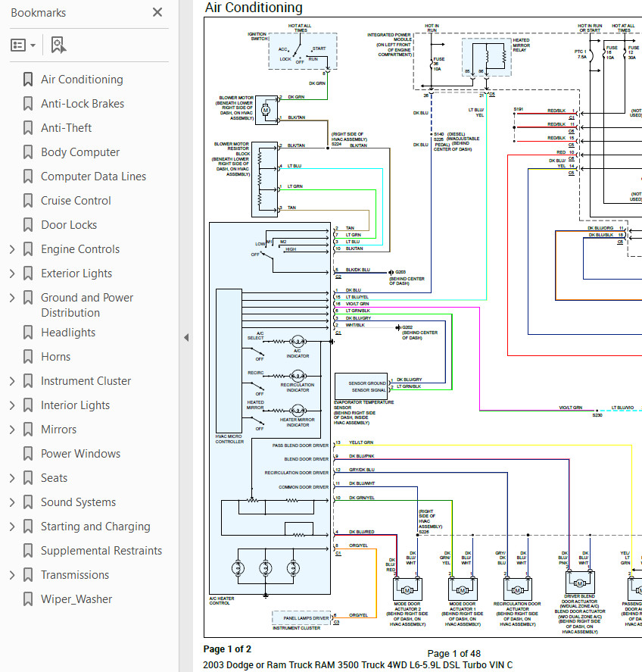Click the Interior Lights bookmark label
The height and width of the screenshot is (672, 642).
(x=76, y=405)
